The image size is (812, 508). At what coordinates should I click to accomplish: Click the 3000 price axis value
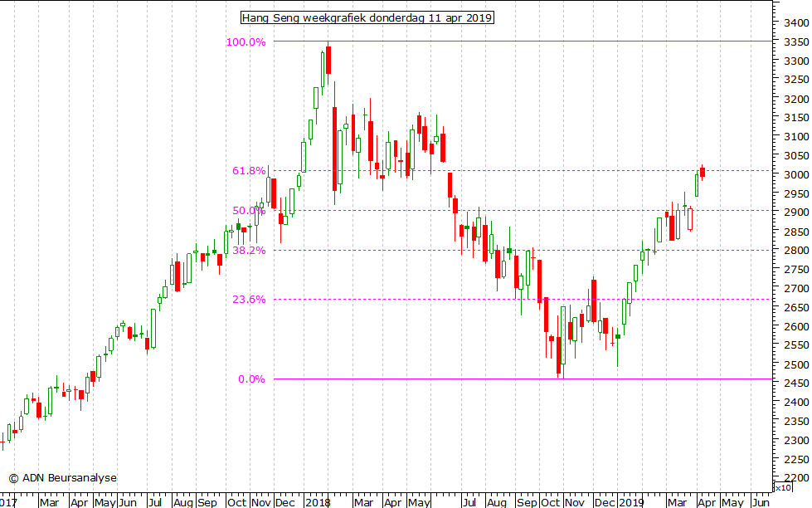click(796, 174)
